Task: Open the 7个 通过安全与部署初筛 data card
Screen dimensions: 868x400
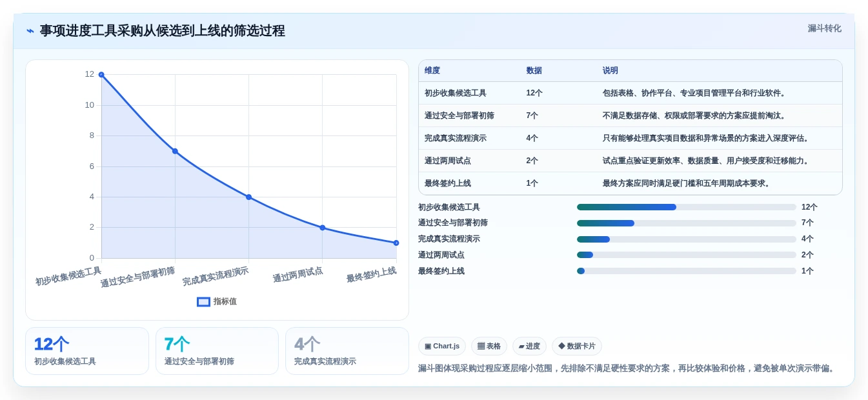Action: click(217, 351)
